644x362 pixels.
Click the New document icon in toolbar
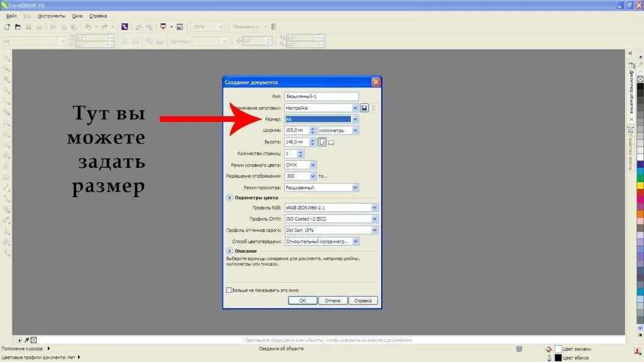point(7,26)
